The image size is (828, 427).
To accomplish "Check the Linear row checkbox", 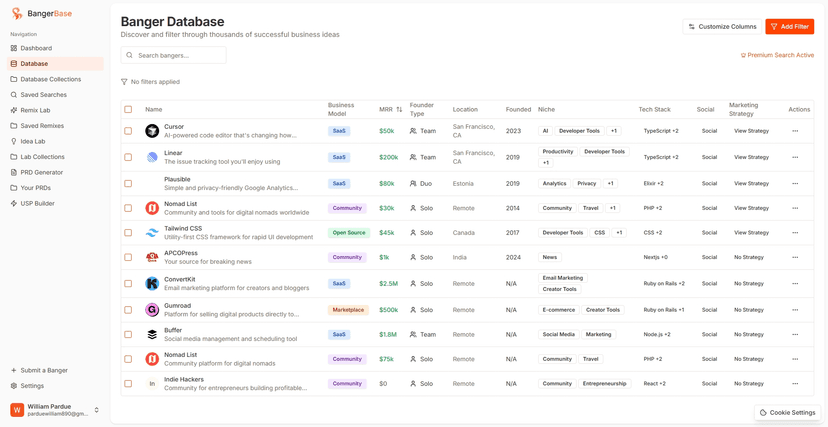I will pos(128,157).
